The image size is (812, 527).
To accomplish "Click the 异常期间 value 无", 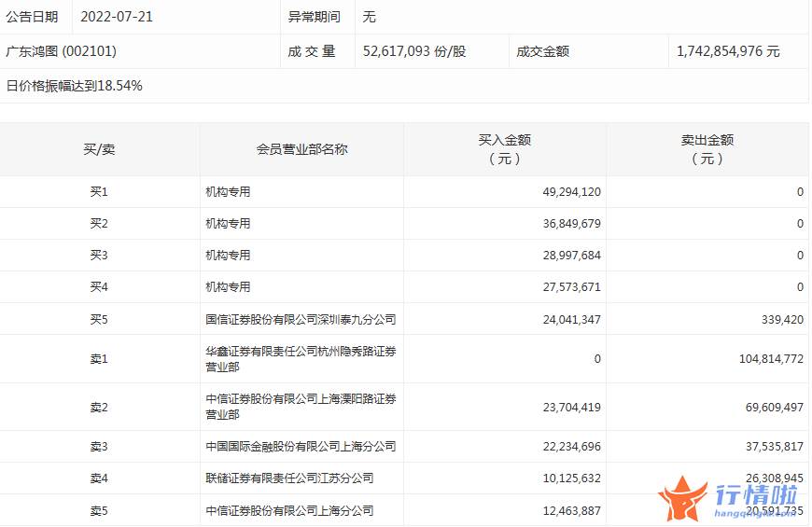I will coord(369,17).
